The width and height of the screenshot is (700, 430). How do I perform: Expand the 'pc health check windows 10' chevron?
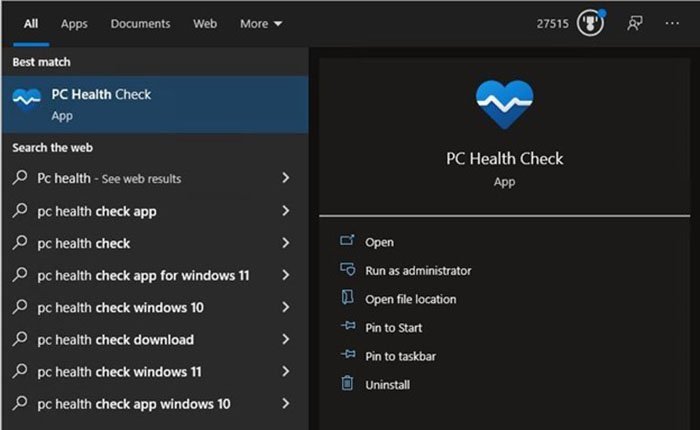click(286, 307)
